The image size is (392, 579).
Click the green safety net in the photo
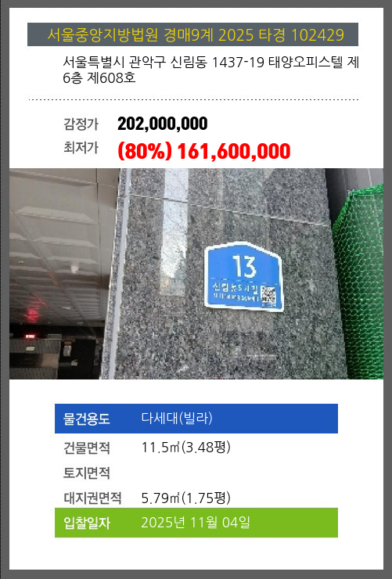[359, 282]
